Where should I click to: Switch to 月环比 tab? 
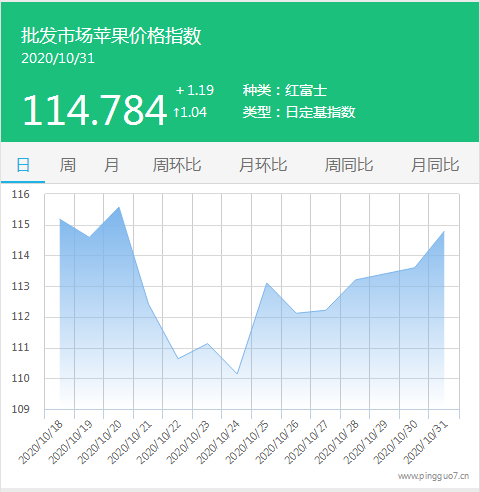click(263, 165)
